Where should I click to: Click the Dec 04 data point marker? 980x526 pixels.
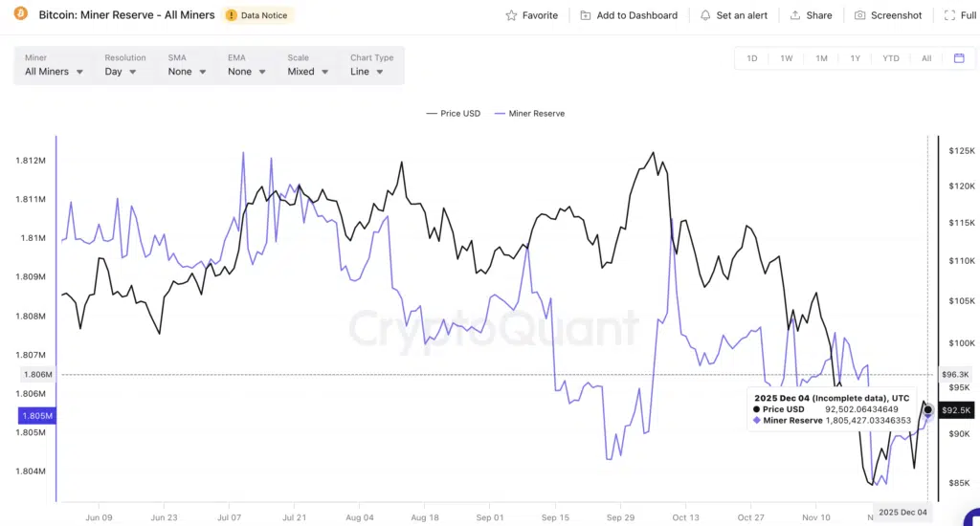point(927,409)
